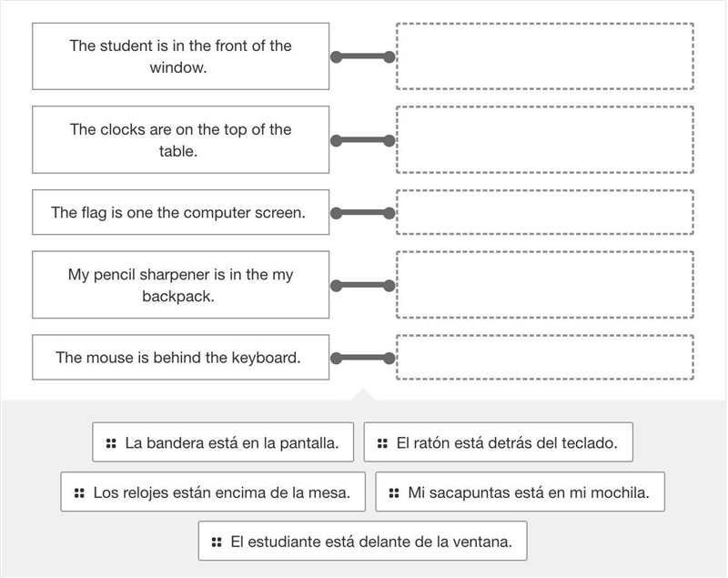Select 'El estudiante está delante de la ventana.' tile
Viewport: 728px width, 578px height.
pyautogui.click(x=362, y=542)
